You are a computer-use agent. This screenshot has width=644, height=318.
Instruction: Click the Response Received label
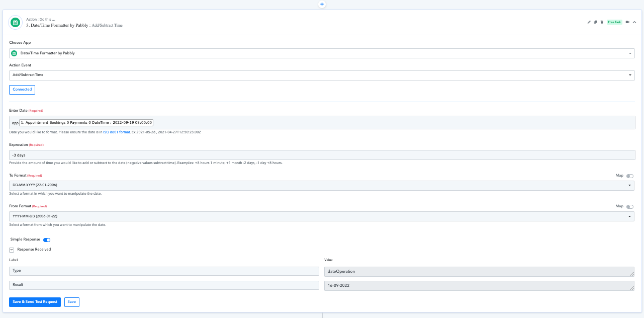point(34,250)
